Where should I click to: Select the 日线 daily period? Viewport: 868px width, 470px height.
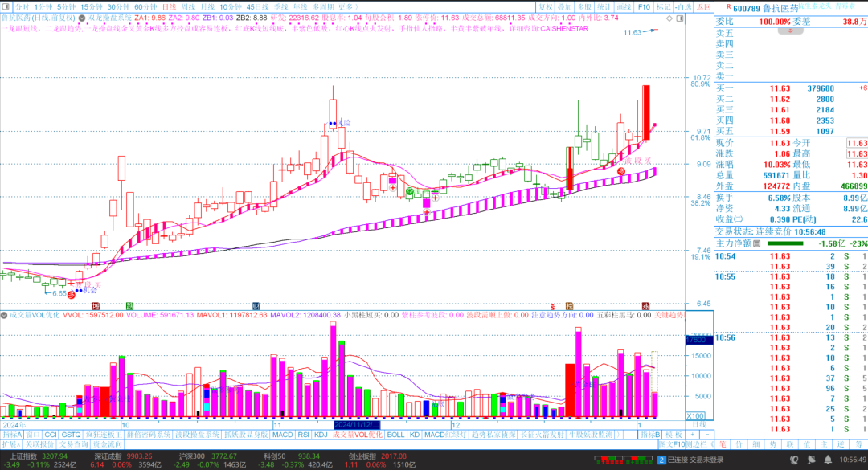[x=169, y=7]
